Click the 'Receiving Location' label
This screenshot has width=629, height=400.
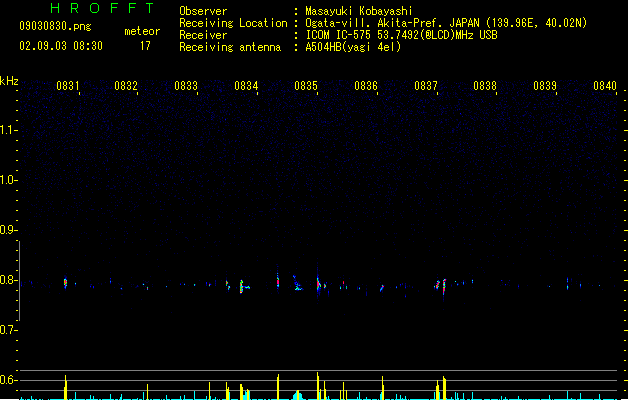point(233,23)
